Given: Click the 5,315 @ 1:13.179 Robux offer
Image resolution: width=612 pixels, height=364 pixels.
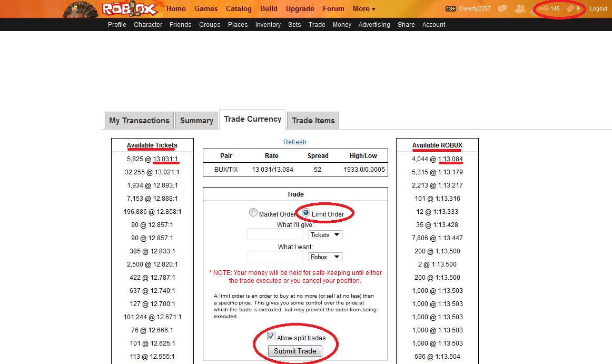Looking at the screenshot, I should [x=437, y=172].
